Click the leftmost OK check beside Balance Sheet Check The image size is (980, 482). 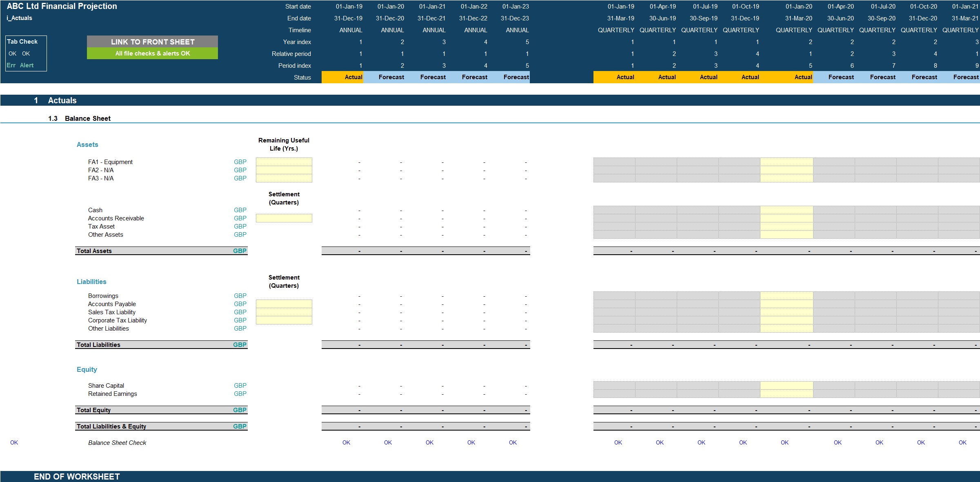[x=14, y=442]
